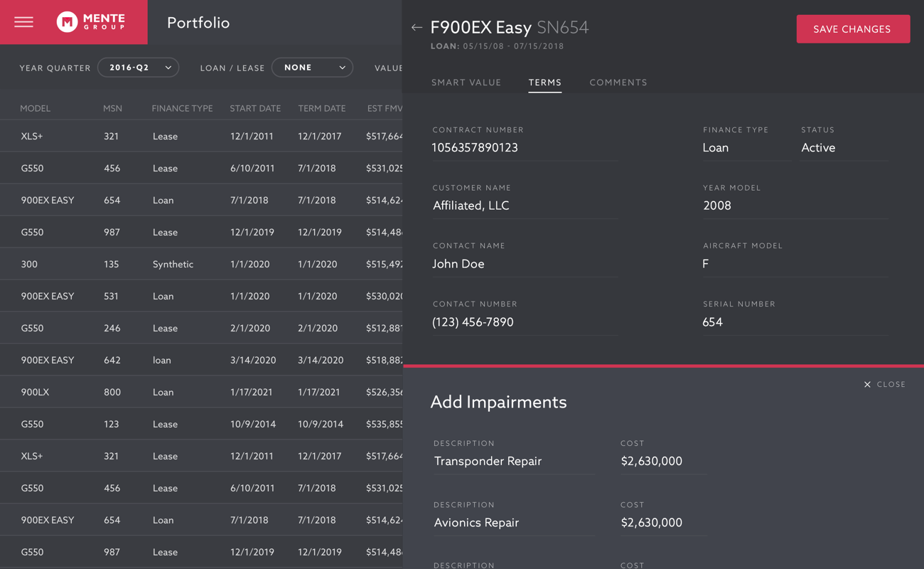Select the 300 Synthetic row
Image resolution: width=924 pixels, height=569 pixels.
201,264
